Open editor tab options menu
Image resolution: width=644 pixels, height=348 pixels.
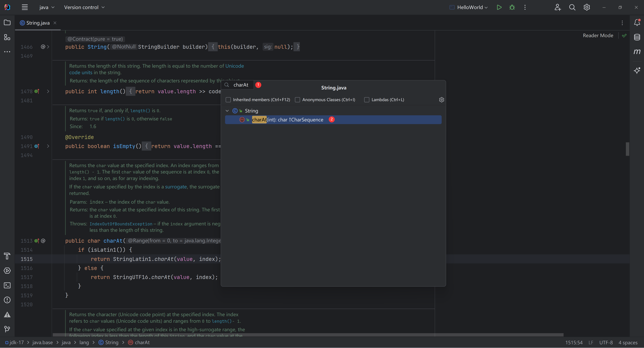click(x=622, y=23)
